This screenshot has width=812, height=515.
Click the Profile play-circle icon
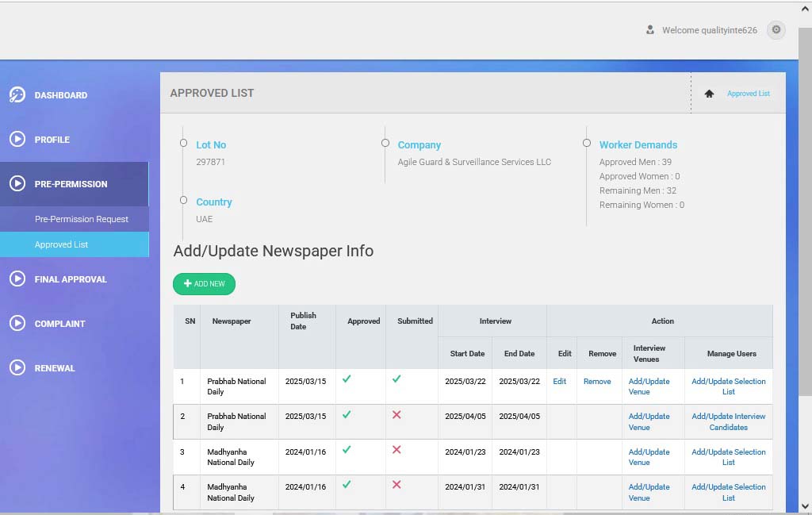point(17,140)
